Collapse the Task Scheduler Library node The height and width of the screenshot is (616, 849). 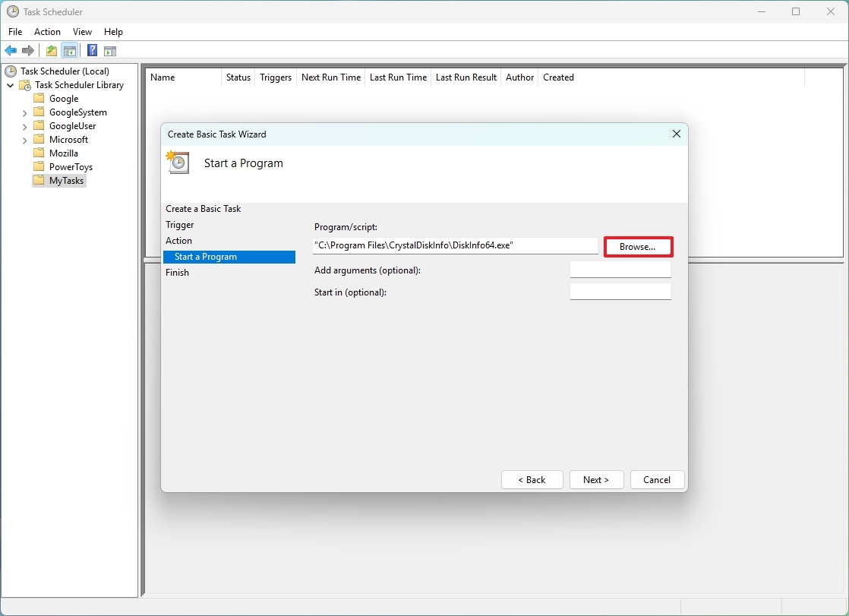tap(11, 85)
